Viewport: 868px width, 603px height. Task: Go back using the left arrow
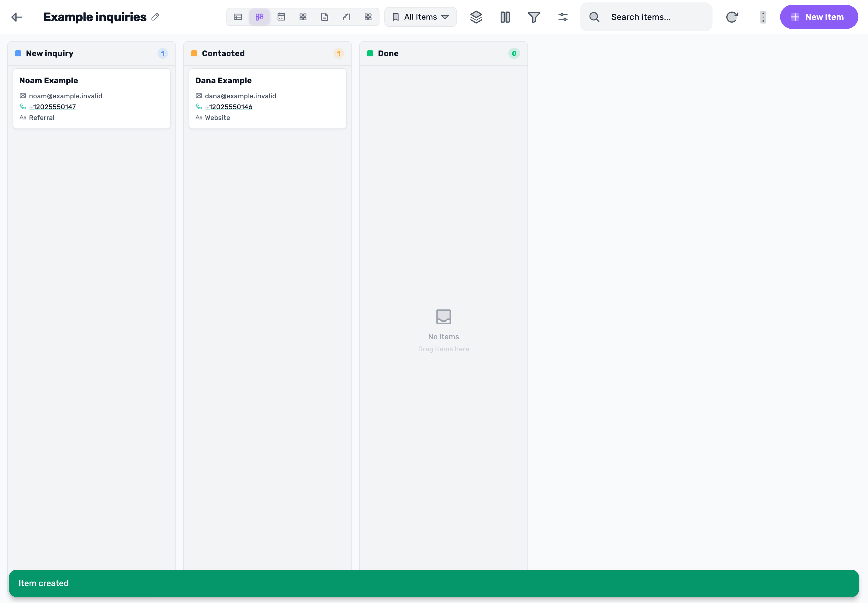pyautogui.click(x=17, y=17)
